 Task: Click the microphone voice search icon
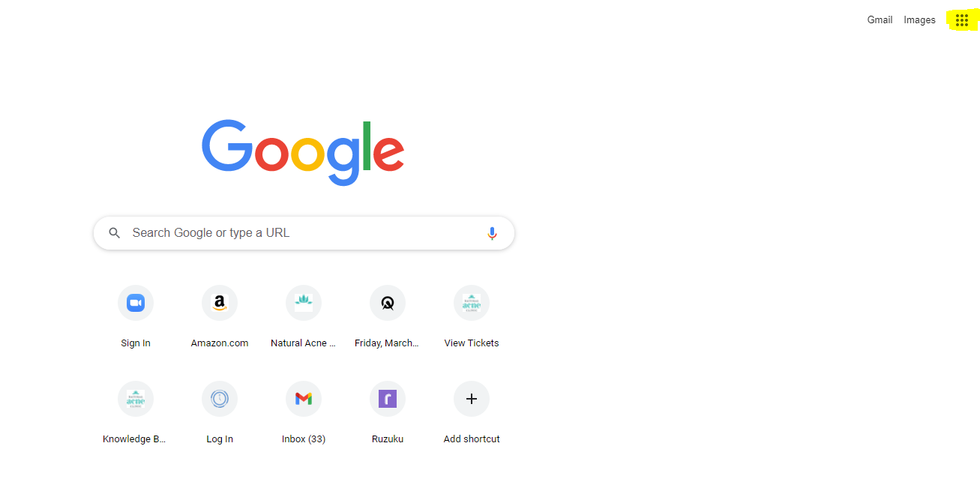[x=492, y=233]
